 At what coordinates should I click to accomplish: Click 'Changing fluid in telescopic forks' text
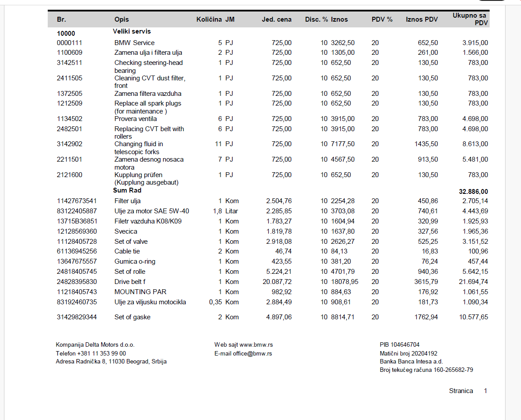click(x=139, y=148)
